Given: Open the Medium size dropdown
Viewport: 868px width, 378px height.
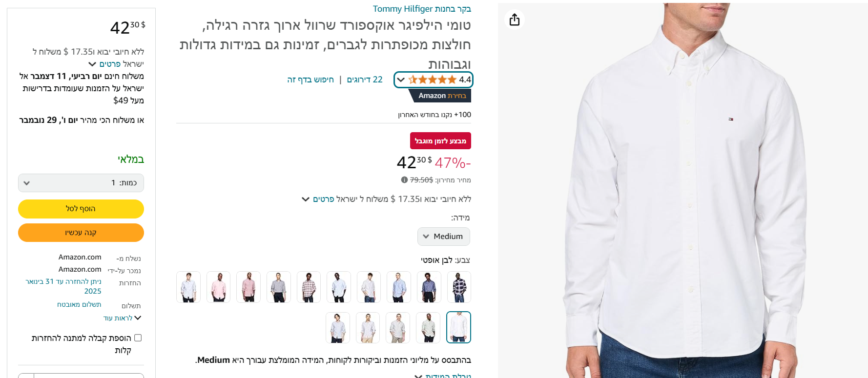Looking at the screenshot, I should point(443,237).
